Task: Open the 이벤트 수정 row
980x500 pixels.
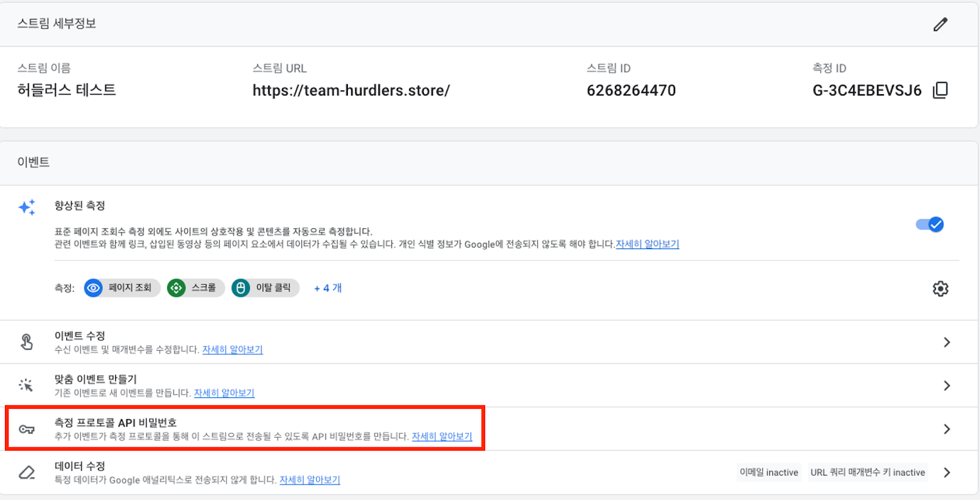Action: tap(489, 342)
